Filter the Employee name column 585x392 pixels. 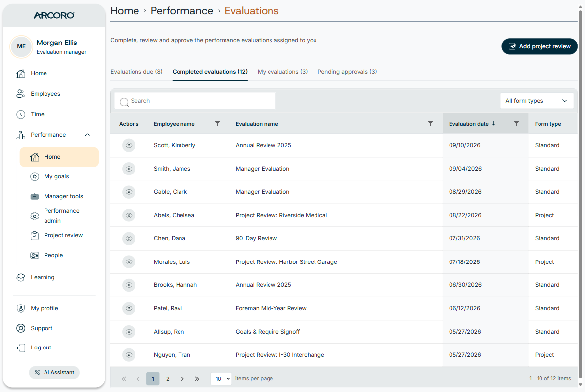click(x=218, y=124)
